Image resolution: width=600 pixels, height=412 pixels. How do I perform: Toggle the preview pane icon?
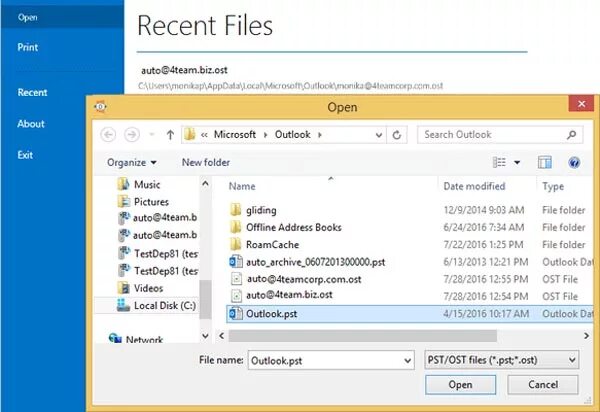click(545, 163)
